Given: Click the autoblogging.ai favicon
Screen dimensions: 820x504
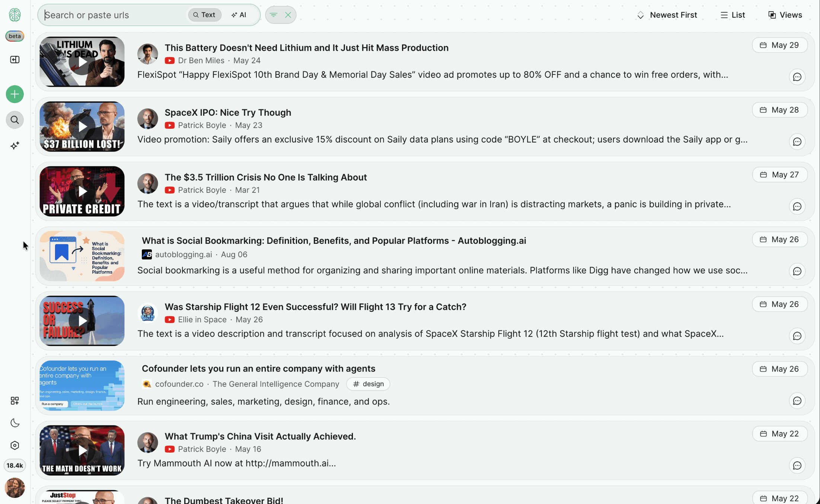Looking at the screenshot, I should [x=147, y=255].
